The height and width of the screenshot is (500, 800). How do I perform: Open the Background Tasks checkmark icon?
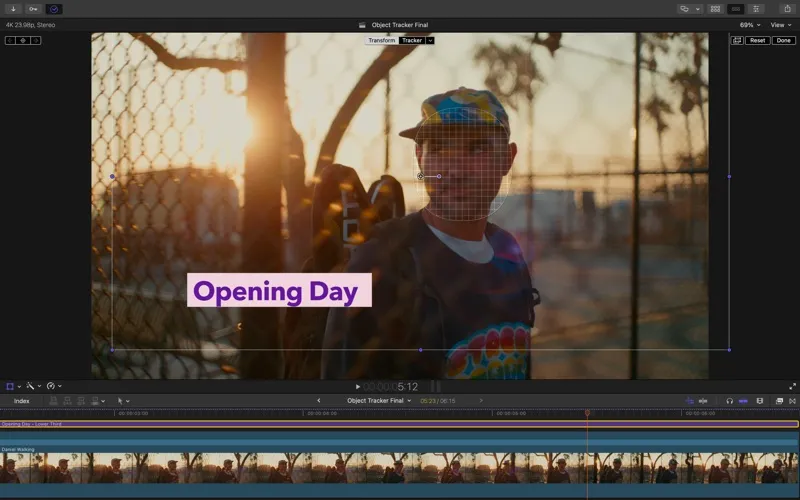coord(54,9)
